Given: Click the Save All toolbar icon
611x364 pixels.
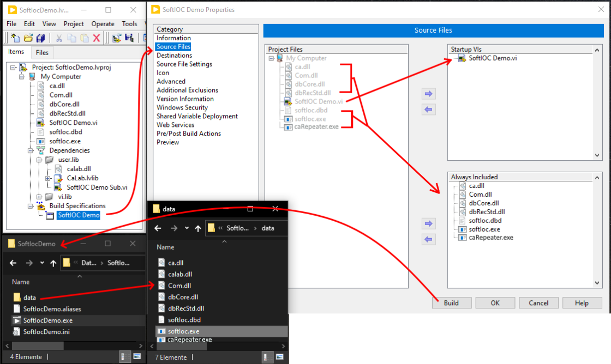Looking at the screenshot, I should (x=40, y=38).
